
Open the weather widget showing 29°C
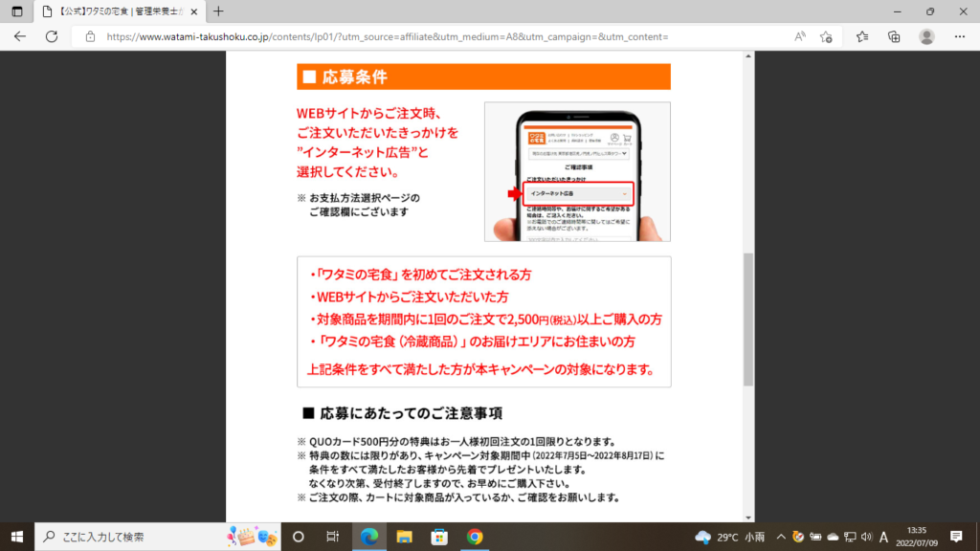[729, 537]
